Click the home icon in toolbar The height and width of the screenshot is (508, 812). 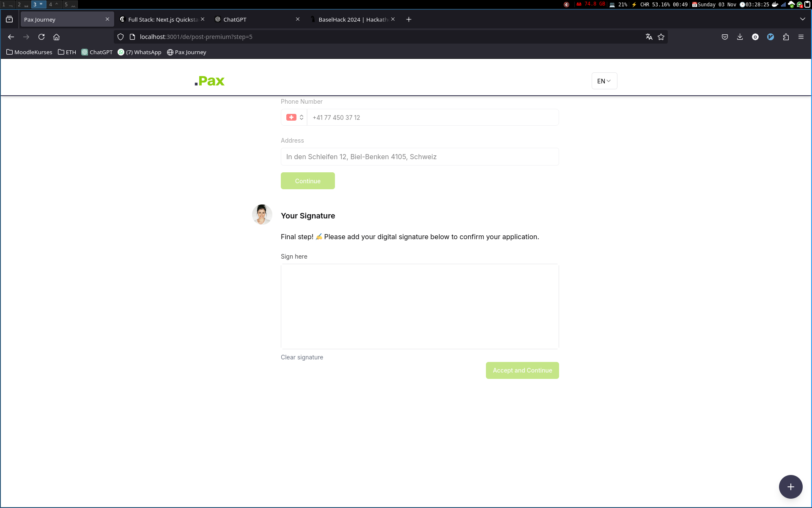click(x=56, y=37)
